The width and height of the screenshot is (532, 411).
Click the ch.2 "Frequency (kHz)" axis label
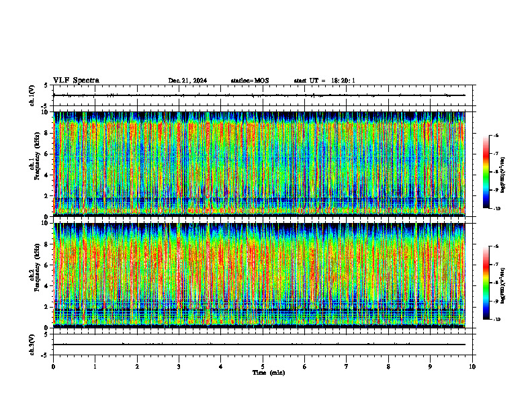37,267
